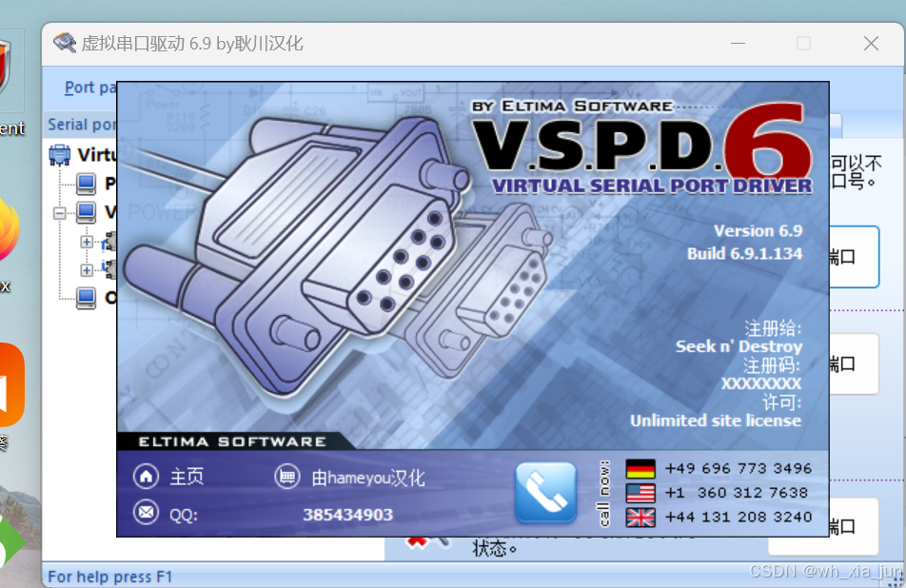Click the computer icon of the P tree item
Screen dimensions: 906x588
point(86,184)
